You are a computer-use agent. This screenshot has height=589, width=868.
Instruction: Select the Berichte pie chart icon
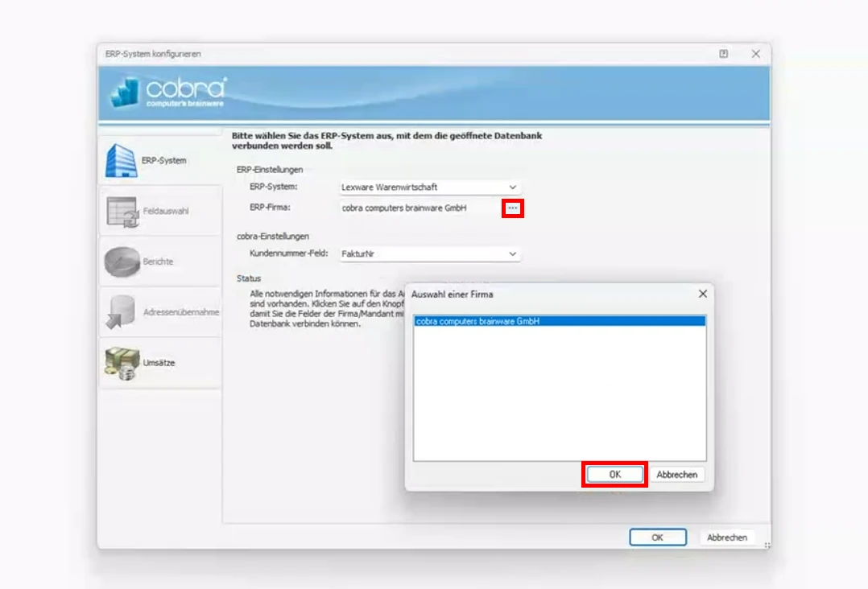(x=122, y=262)
